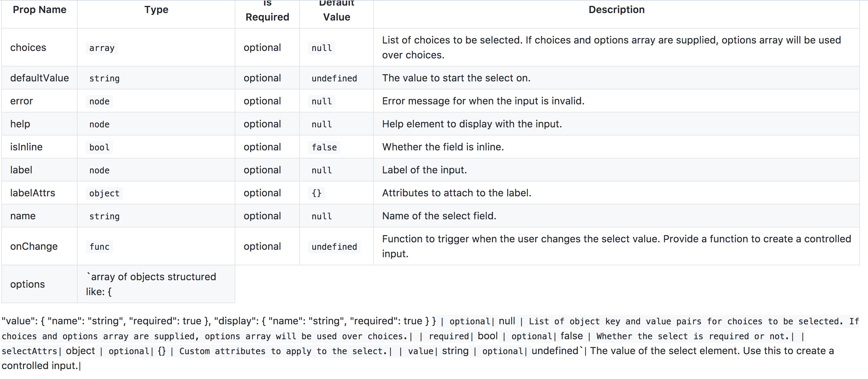Click the "func" type code tag
Screen dimensions: 868x379
[99, 247]
